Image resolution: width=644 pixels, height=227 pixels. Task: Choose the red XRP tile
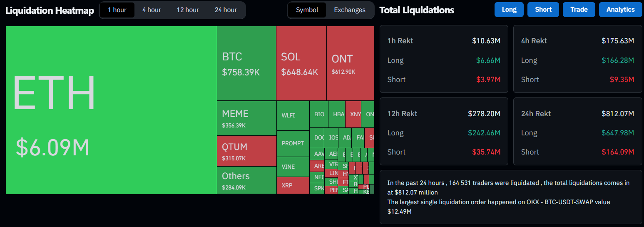point(293,185)
